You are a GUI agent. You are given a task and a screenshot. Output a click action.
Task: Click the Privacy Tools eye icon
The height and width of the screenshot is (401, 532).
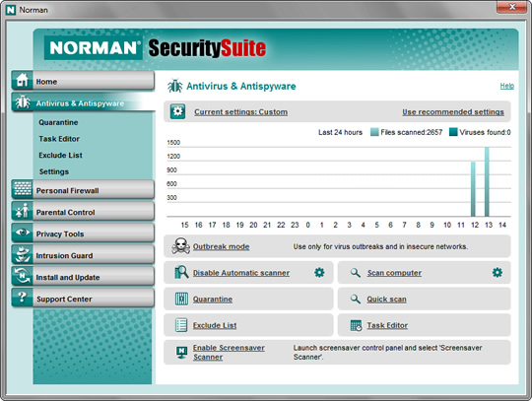pos(23,233)
